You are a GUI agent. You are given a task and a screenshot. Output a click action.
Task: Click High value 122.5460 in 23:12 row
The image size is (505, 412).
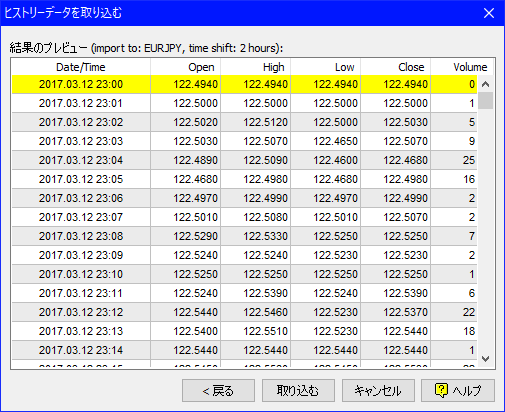(x=265, y=312)
